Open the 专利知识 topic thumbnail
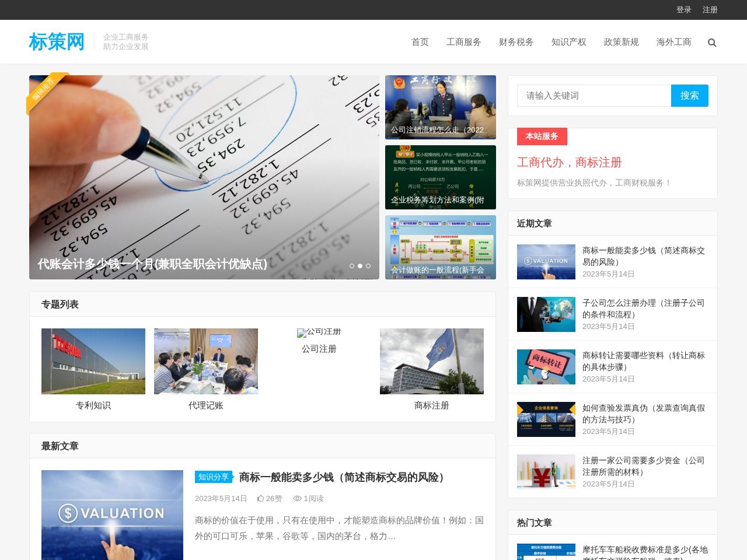The width and height of the screenshot is (747, 560). click(93, 361)
